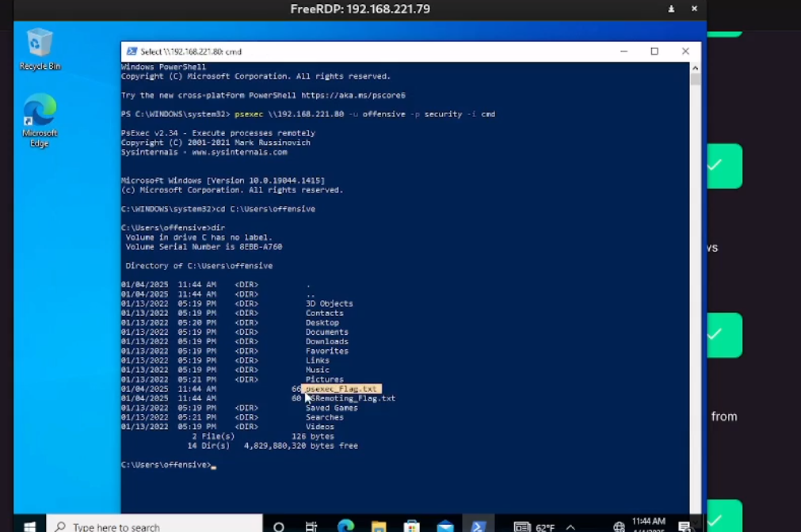Open the notification center icon
The image size is (801, 532).
(x=684, y=527)
